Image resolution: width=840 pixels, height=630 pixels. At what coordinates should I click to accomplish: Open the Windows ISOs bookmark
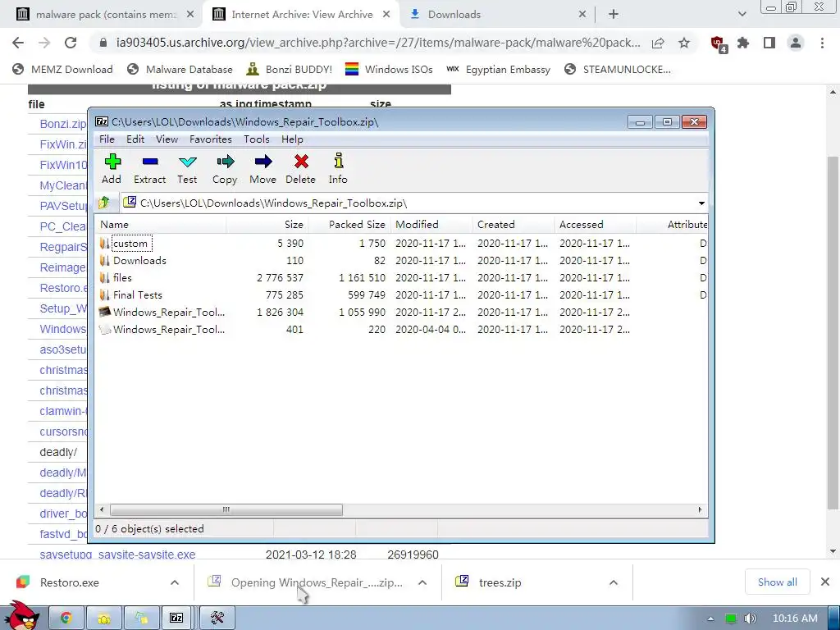point(389,69)
